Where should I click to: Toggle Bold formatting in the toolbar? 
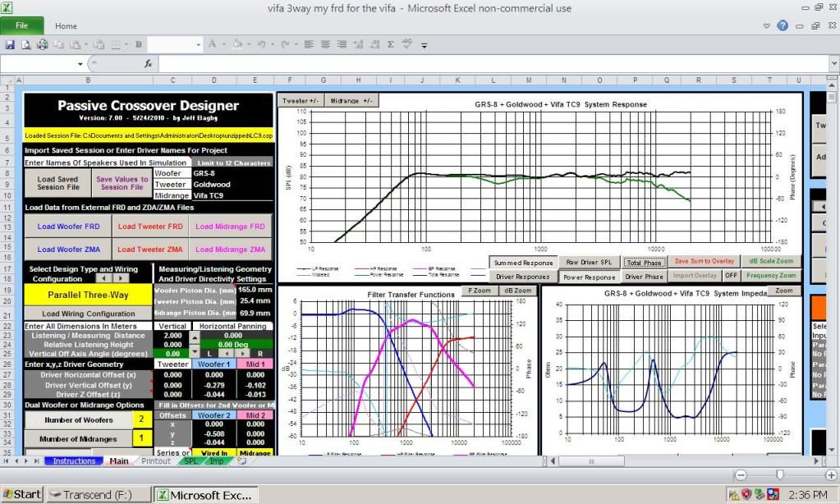tap(139, 44)
